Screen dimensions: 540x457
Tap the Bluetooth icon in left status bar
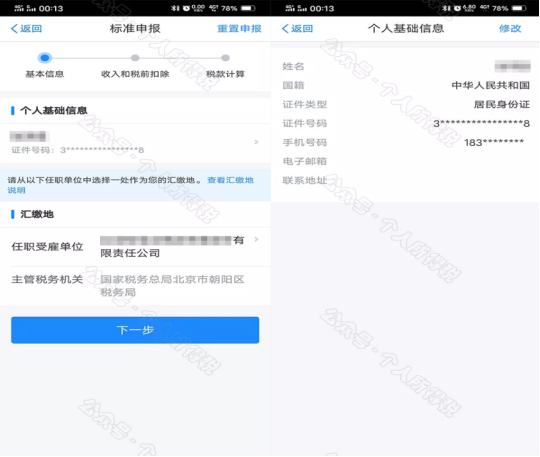[x=175, y=8]
